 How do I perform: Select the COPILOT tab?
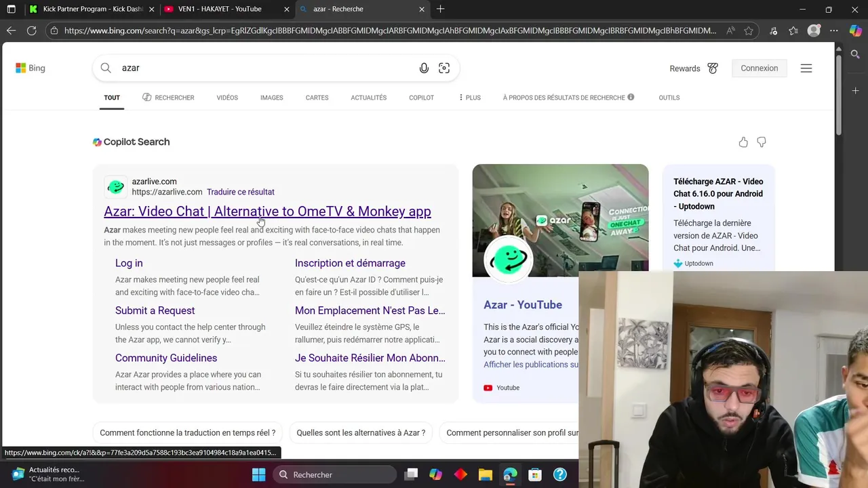tap(421, 98)
